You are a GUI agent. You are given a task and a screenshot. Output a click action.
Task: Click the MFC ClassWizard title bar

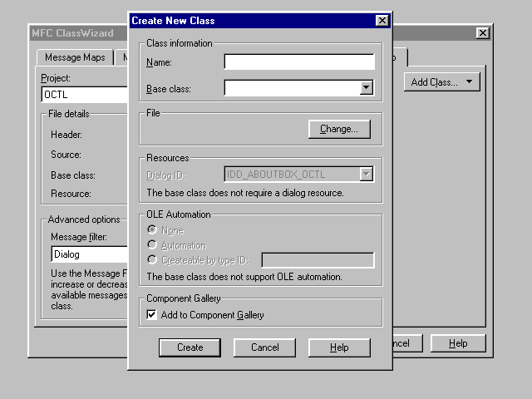click(76, 32)
